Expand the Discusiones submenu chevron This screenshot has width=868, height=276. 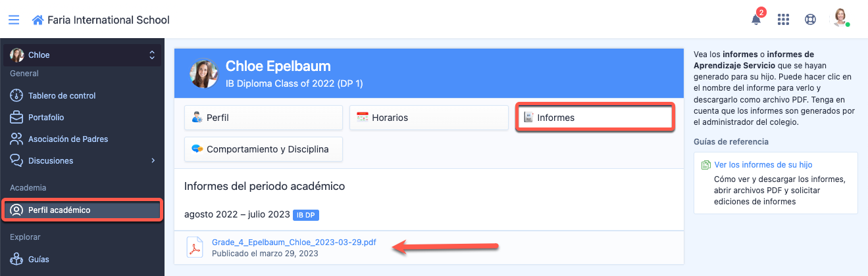coord(153,160)
